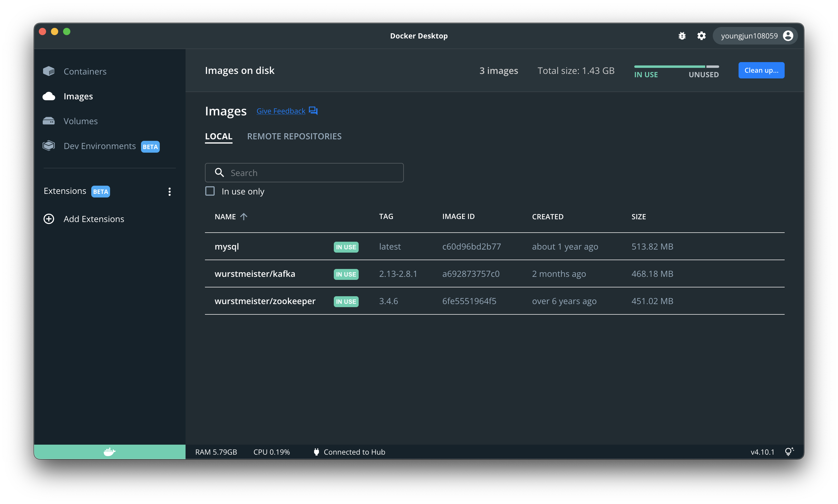The image size is (838, 504).
Task: Click the Docker whale status icon
Action: (x=109, y=452)
